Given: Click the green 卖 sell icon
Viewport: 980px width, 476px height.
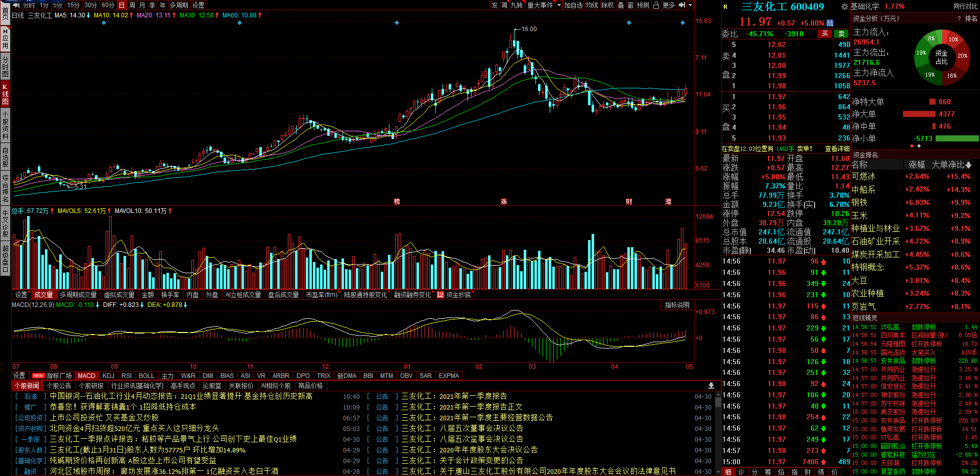Looking at the screenshot, I should 842,34.
